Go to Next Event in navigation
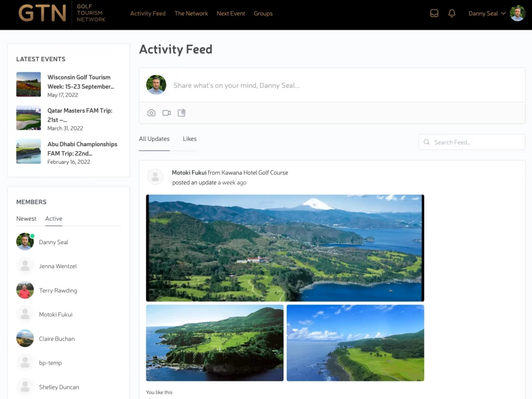 (x=231, y=13)
